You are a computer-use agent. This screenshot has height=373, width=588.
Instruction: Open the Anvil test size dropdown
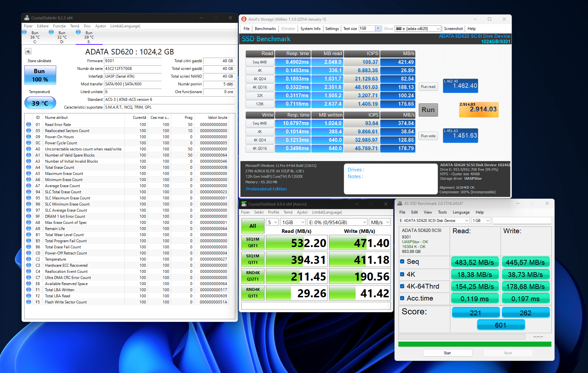point(378,29)
